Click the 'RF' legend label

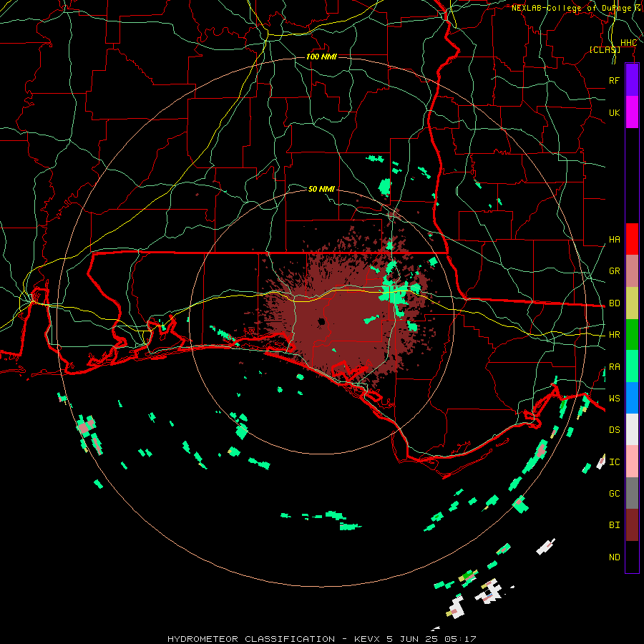point(614,80)
